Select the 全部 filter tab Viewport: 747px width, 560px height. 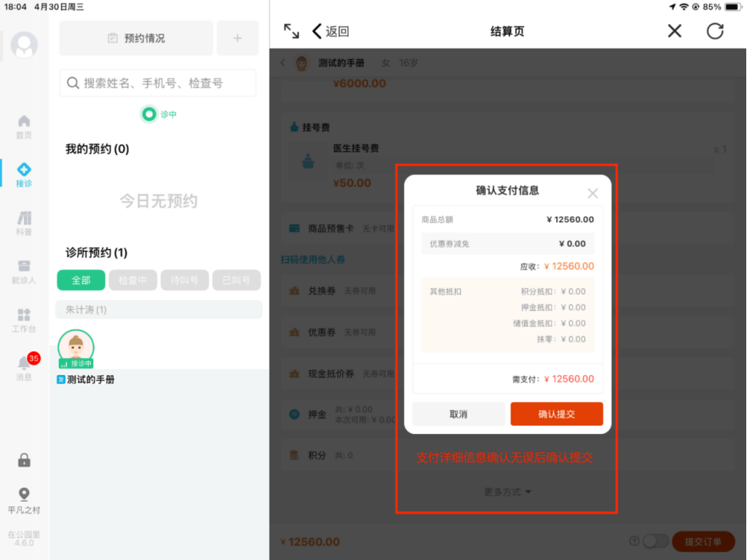pyautogui.click(x=81, y=280)
